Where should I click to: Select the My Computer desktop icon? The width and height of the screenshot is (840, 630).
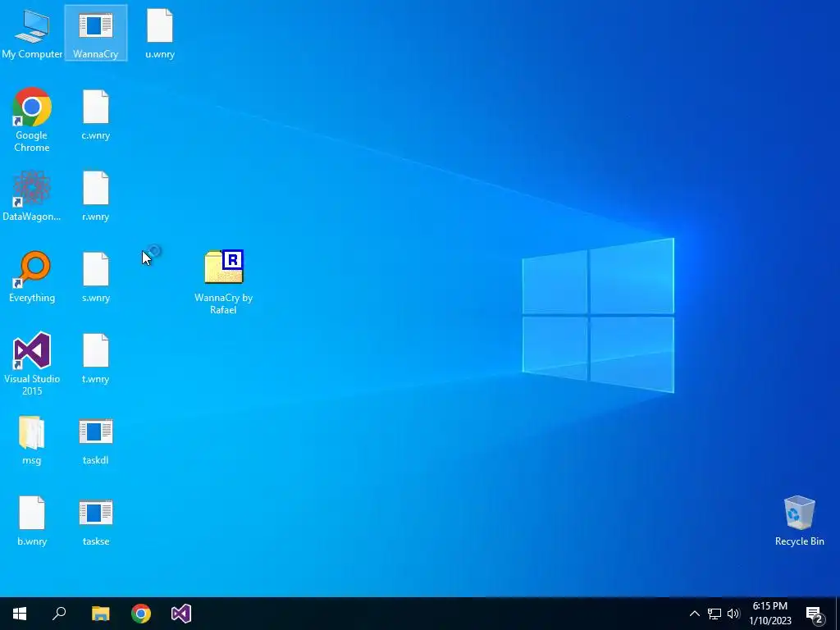(32, 33)
